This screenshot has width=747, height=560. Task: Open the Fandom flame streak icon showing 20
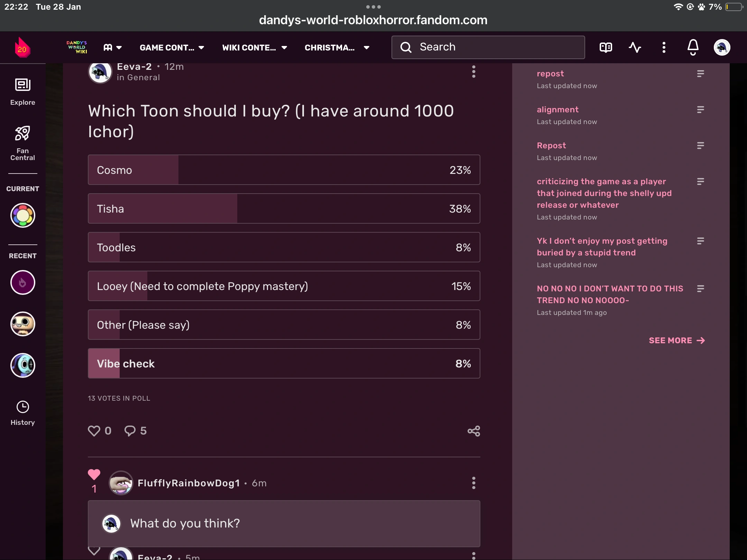22,47
